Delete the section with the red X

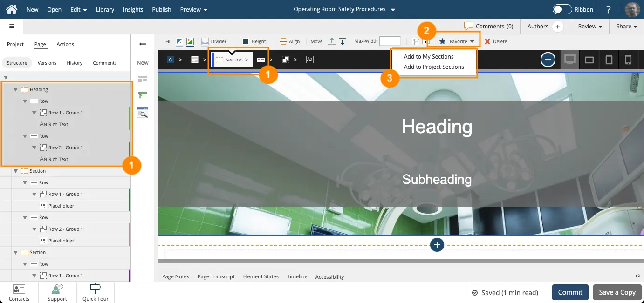487,41
